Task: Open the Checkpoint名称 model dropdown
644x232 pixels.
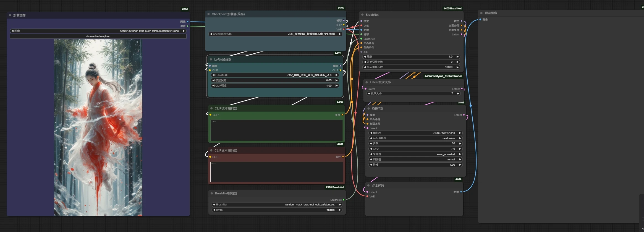Action: [275, 34]
